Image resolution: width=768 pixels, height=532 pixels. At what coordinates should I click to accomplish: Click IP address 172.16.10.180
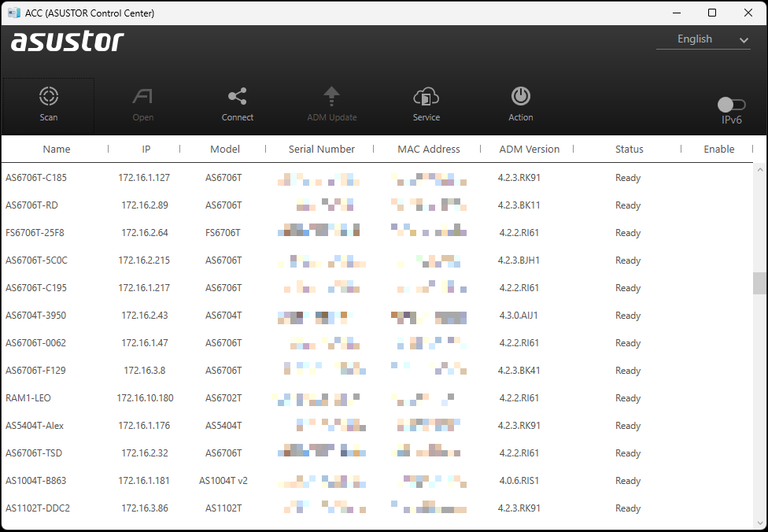click(x=145, y=397)
